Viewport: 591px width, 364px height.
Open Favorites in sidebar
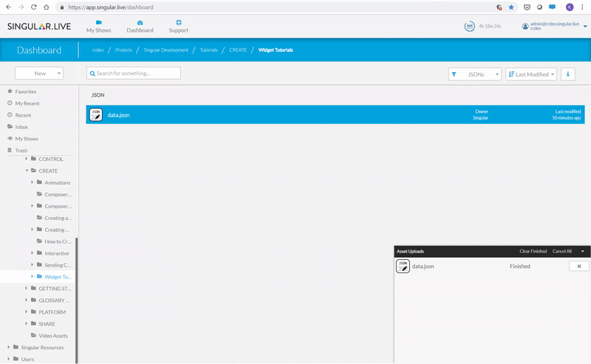[22, 92]
